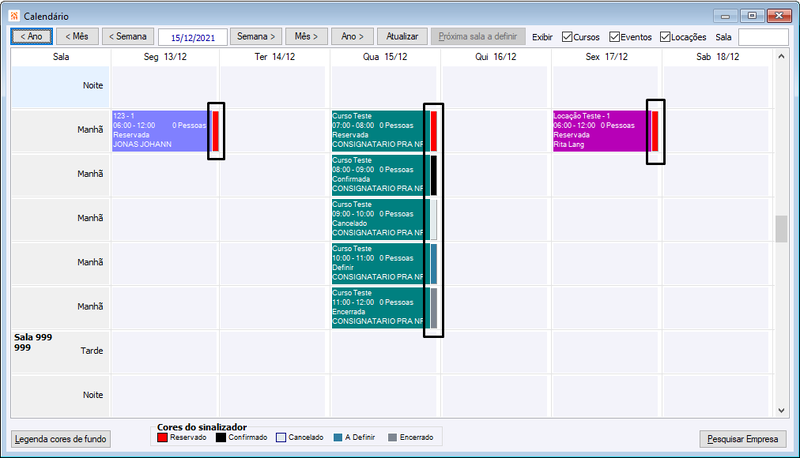
Task: Click the date field showing 15/12/2021
Action: click(x=192, y=37)
